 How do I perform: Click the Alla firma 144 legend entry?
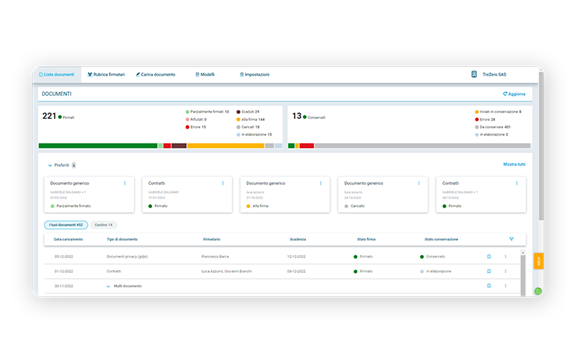pyautogui.click(x=251, y=119)
